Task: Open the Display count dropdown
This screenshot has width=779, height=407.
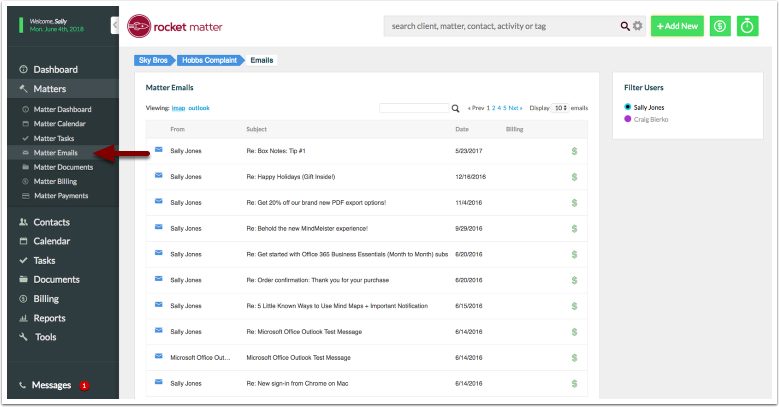Action: 560,108
